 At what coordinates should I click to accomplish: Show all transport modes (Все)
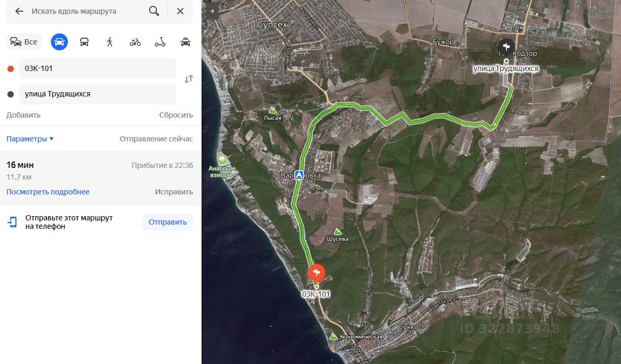click(x=24, y=42)
